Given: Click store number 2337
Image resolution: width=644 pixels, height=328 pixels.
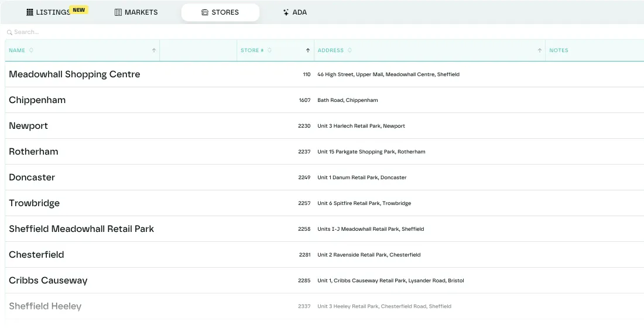Looking at the screenshot, I should tap(304, 306).
